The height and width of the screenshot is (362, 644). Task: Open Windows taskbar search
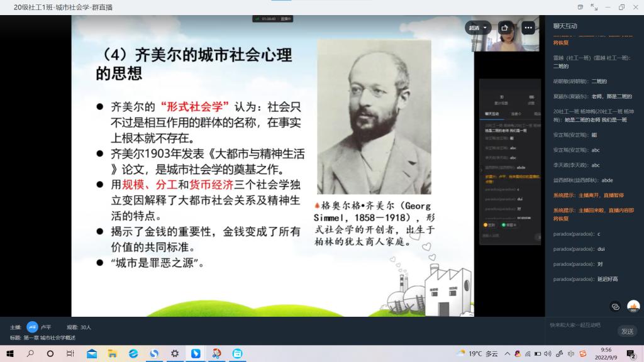click(30, 354)
